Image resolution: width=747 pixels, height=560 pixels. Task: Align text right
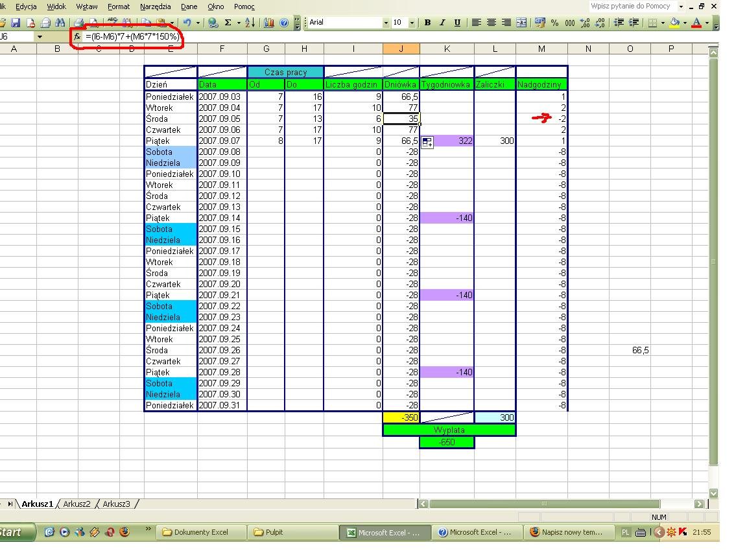pos(506,23)
